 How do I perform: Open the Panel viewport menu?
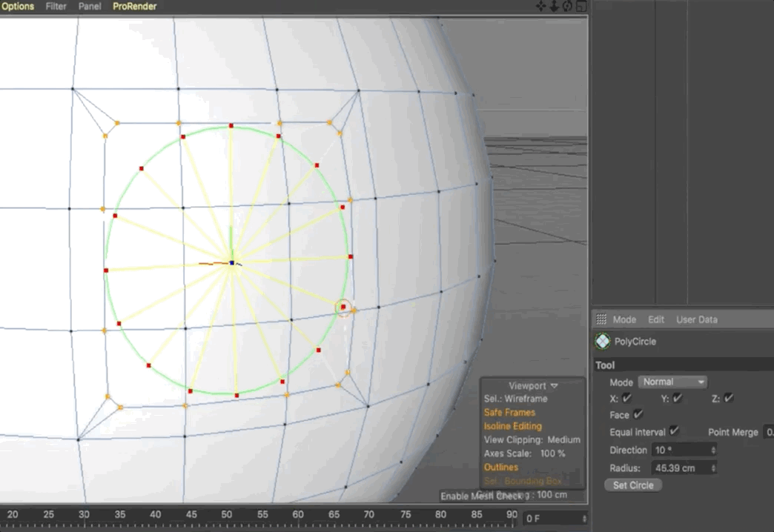point(90,7)
